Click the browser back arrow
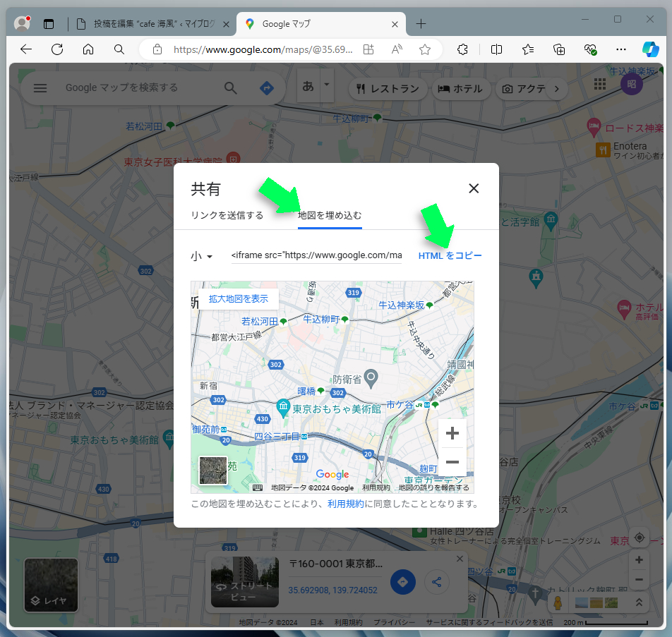 pyautogui.click(x=26, y=49)
